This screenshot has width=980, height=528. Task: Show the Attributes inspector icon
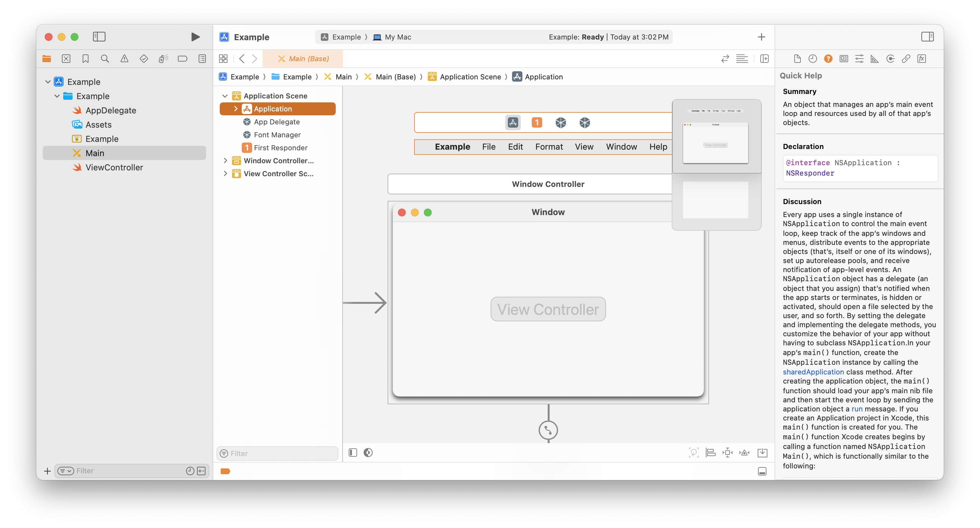(859, 59)
